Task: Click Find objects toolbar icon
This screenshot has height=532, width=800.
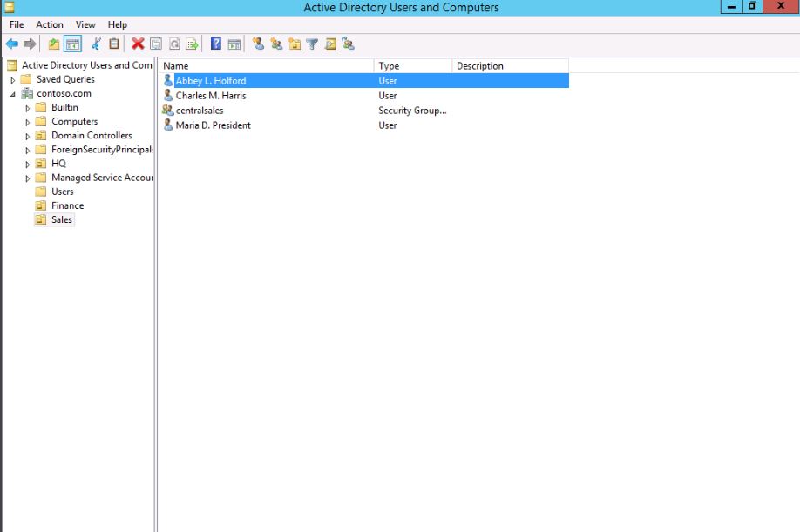Action: 330,44
